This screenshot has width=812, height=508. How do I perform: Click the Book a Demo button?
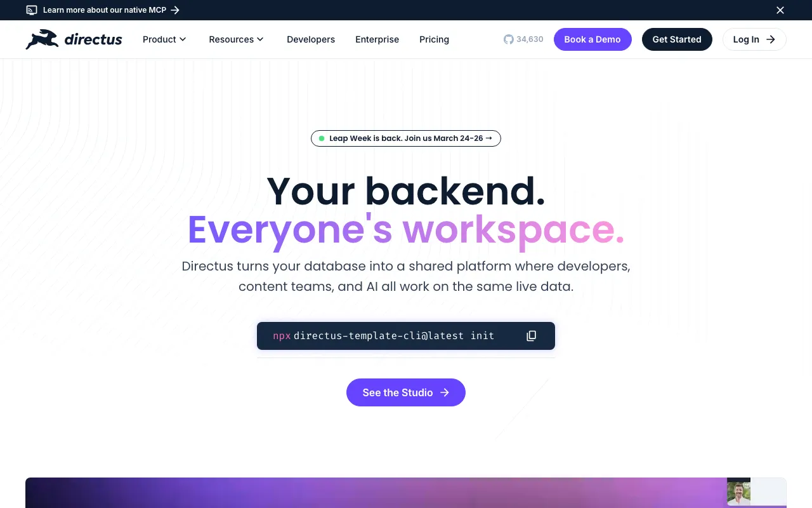tap(593, 39)
